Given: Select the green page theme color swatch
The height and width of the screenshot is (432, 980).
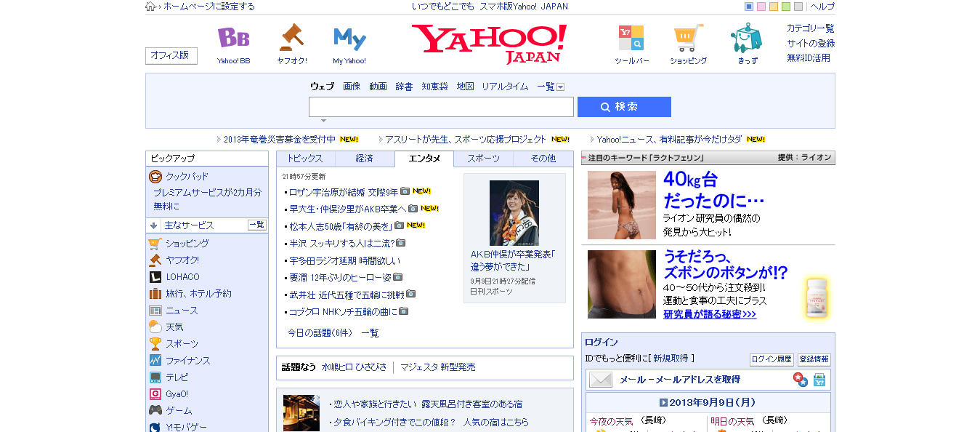Looking at the screenshot, I should pyautogui.click(x=786, y=7).
